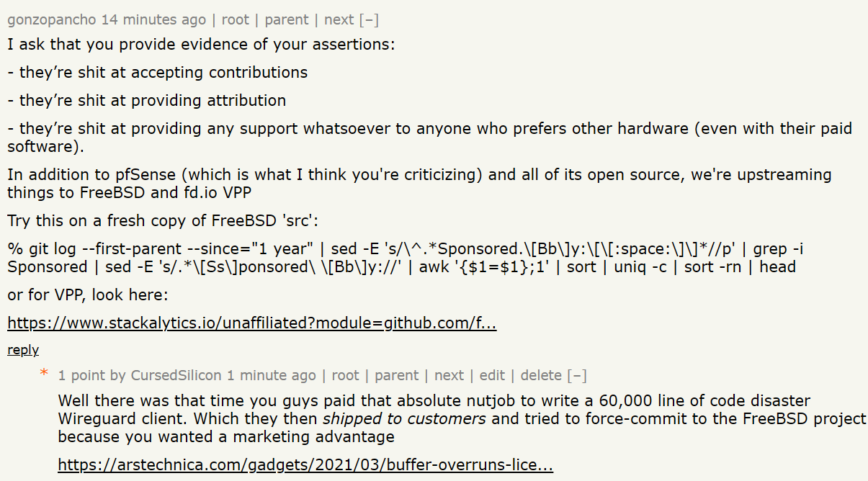Click the orange asterisk beside the reply
This screenshot has width=868, height=481.
click(x=44, y=374)
